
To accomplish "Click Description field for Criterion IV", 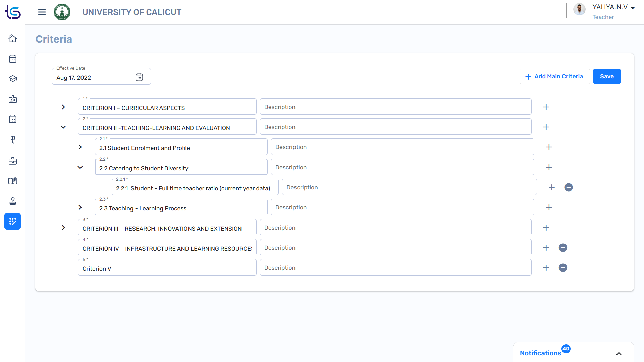I will pos(395,248).
